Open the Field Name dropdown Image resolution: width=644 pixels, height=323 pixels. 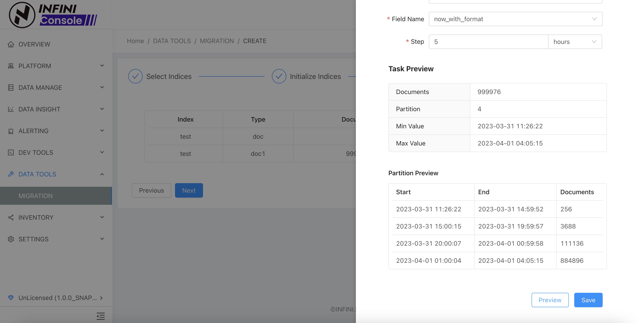pos(515,19)
